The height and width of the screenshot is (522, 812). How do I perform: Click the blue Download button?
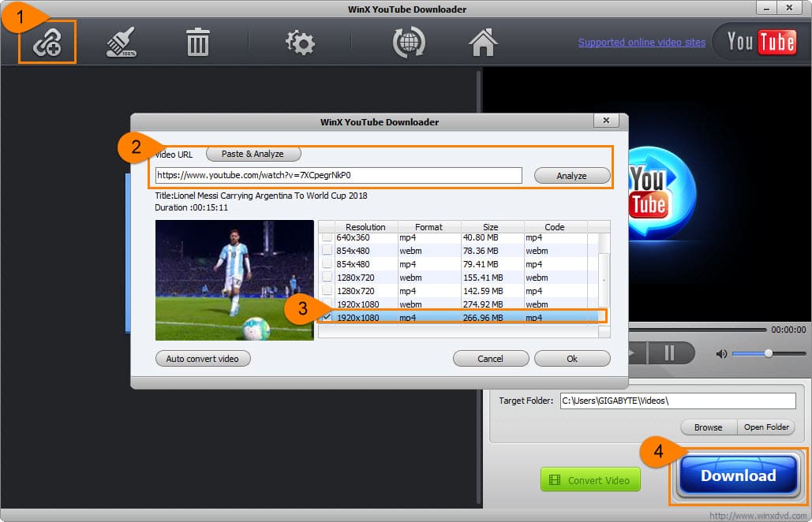pos(738,475)
